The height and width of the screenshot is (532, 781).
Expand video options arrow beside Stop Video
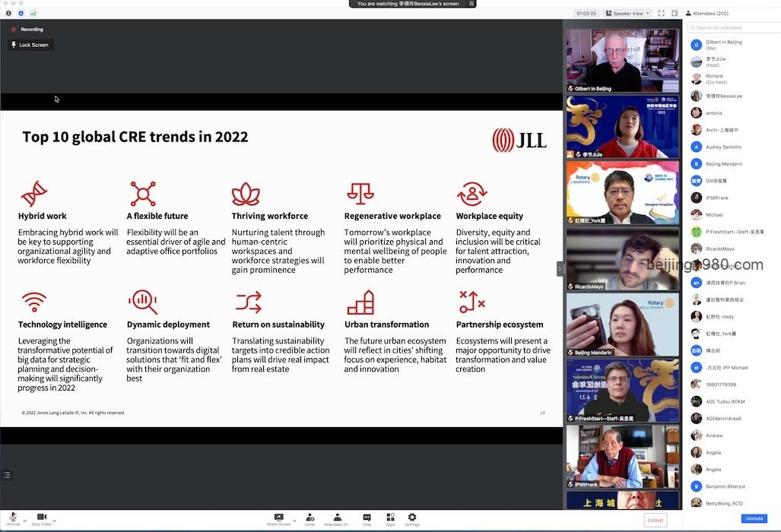(54, 521)
